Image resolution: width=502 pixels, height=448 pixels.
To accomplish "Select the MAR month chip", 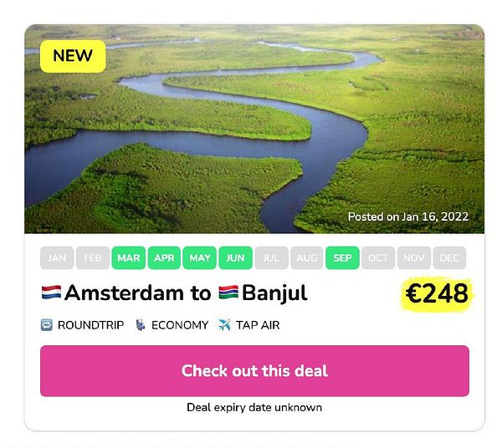I will [128, 257].
